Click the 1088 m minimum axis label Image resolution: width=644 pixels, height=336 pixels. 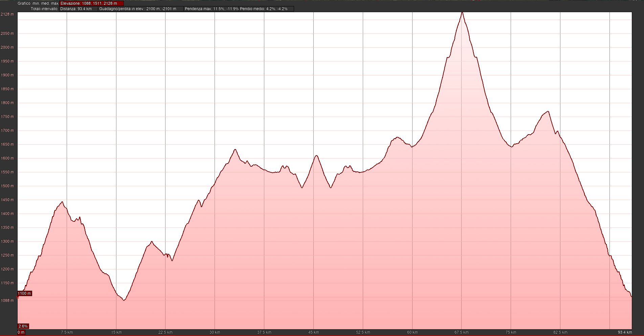pos(7,300)
